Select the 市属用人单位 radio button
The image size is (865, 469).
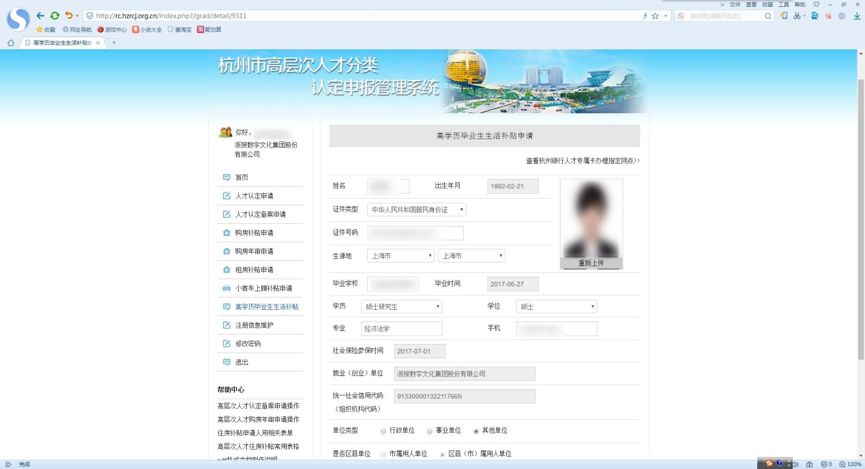(383, 454)
